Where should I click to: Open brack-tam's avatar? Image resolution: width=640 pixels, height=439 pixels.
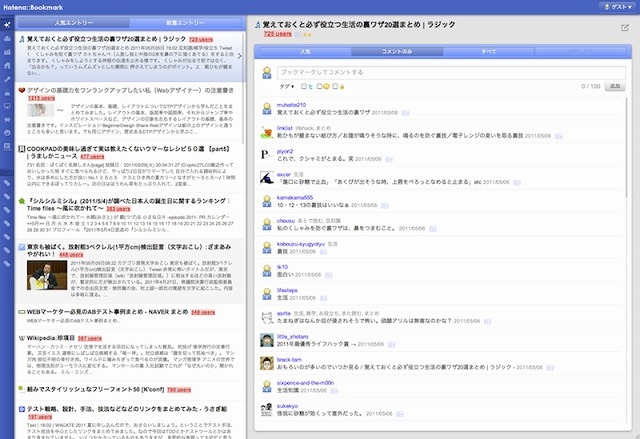[267, 363]
